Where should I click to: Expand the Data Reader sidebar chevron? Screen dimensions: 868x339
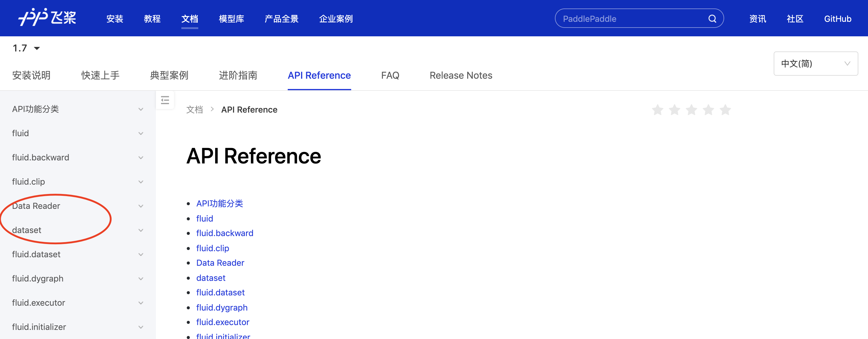coord(141,206)
